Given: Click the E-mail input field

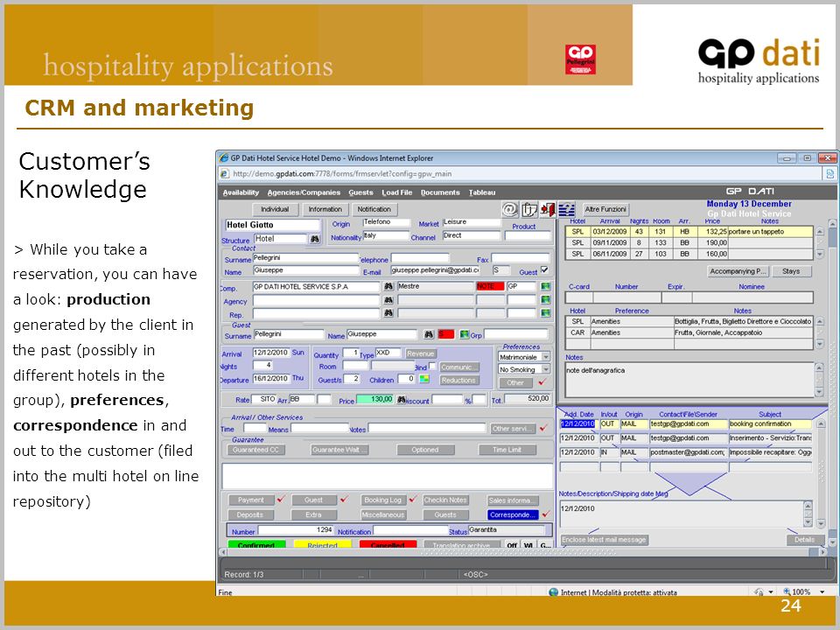Looking at the screenshot, I should pos(435,270).
